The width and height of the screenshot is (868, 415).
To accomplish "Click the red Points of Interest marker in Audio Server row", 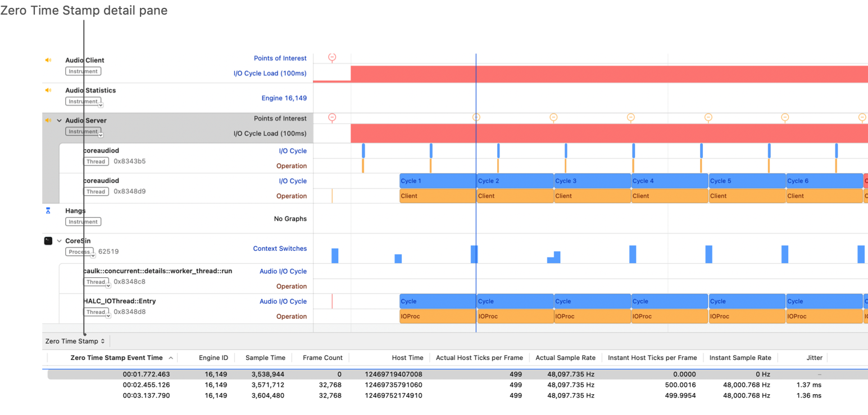I will click(x=332, y=118).
